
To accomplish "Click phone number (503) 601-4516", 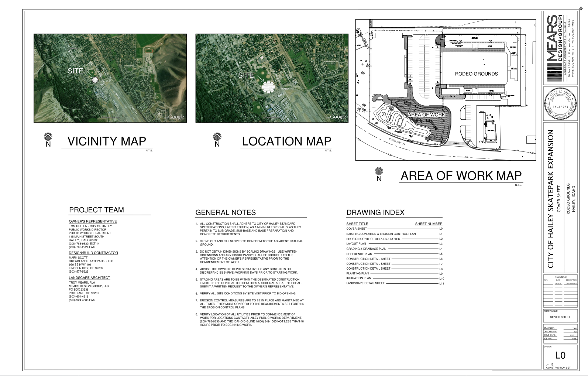I will (79, 297).
